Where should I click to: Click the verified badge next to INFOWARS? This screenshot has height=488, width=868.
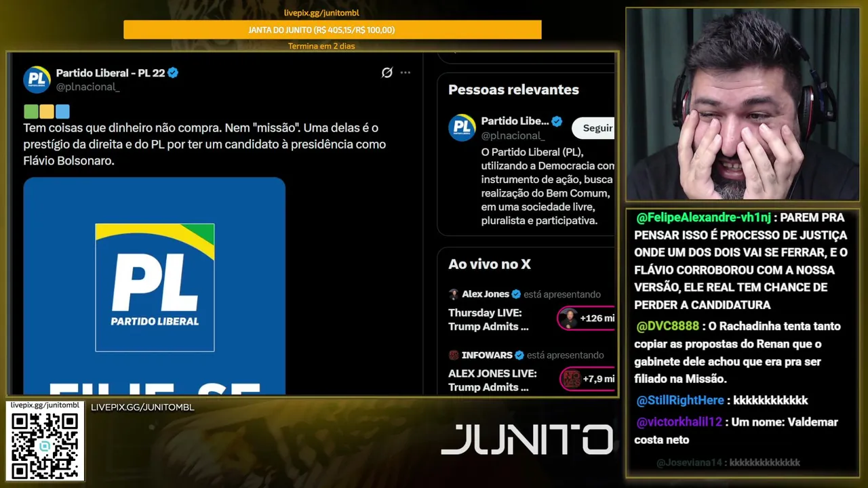[519, 355]
